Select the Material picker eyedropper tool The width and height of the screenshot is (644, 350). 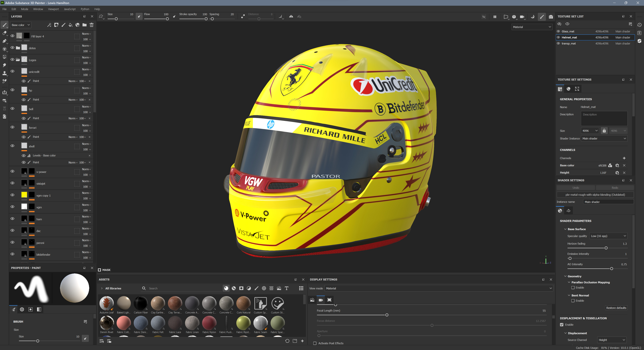click(5, 81)
